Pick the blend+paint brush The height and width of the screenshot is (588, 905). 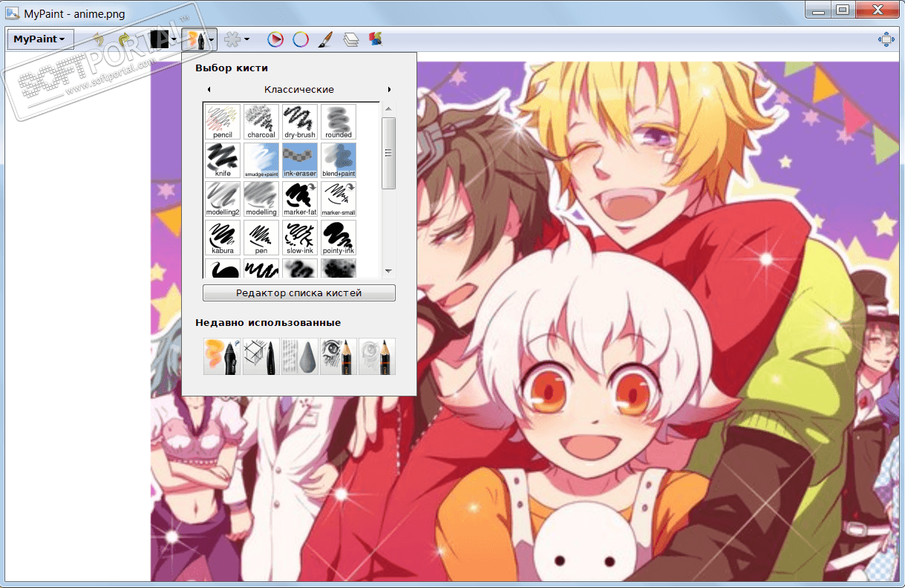pos(339,160)
